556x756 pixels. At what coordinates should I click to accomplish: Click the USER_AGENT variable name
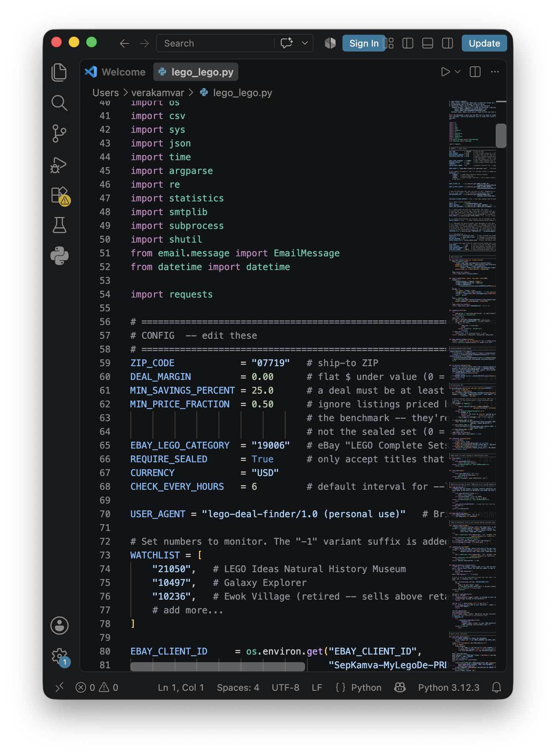[x=157, y=514]
